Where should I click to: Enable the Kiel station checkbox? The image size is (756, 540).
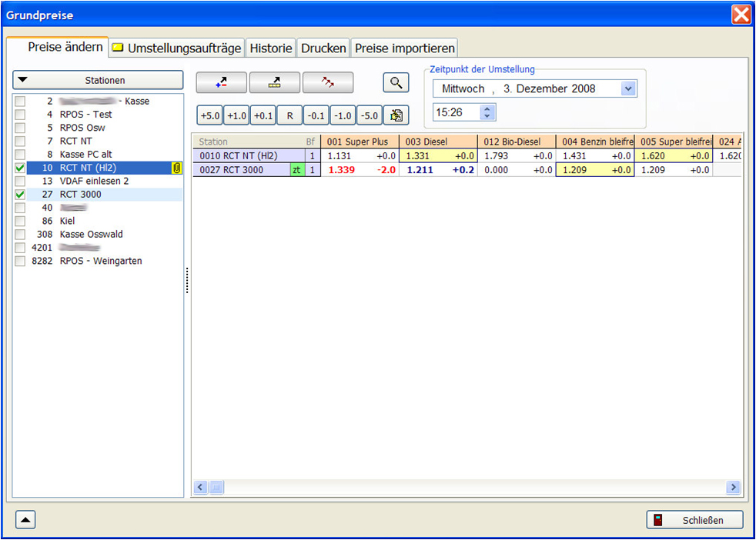click(20, 221)
